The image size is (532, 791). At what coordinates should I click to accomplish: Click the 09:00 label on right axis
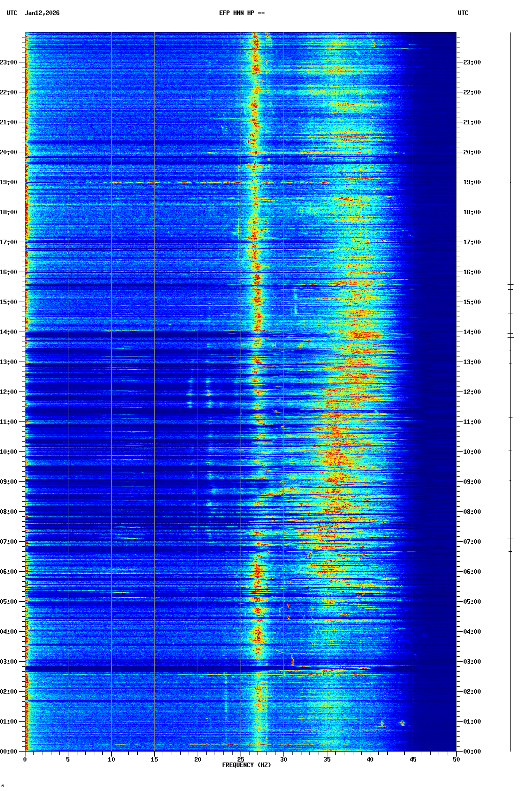click(x=472, y=482)
